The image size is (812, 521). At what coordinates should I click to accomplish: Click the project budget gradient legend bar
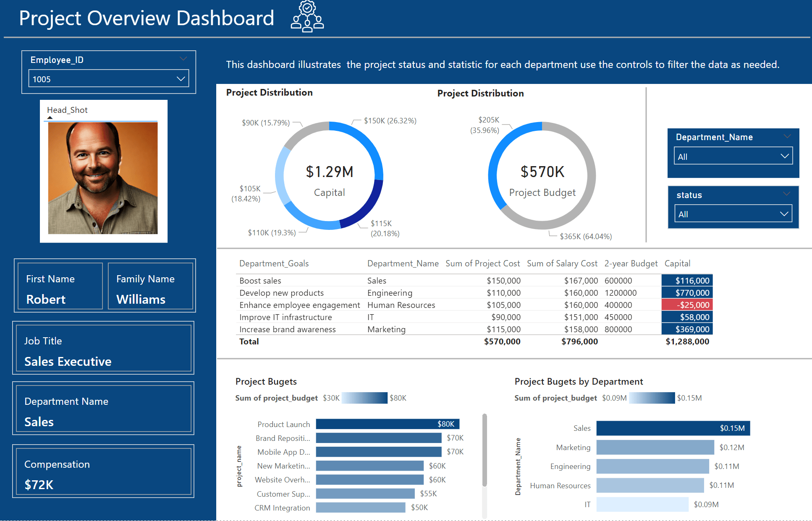364,398
